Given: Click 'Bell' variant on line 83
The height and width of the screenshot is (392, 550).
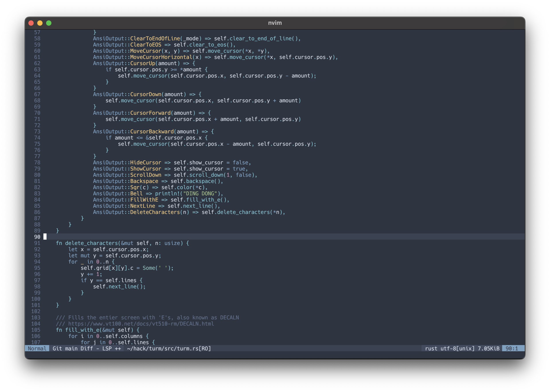Looking at the screenshot, I should 137,193.
